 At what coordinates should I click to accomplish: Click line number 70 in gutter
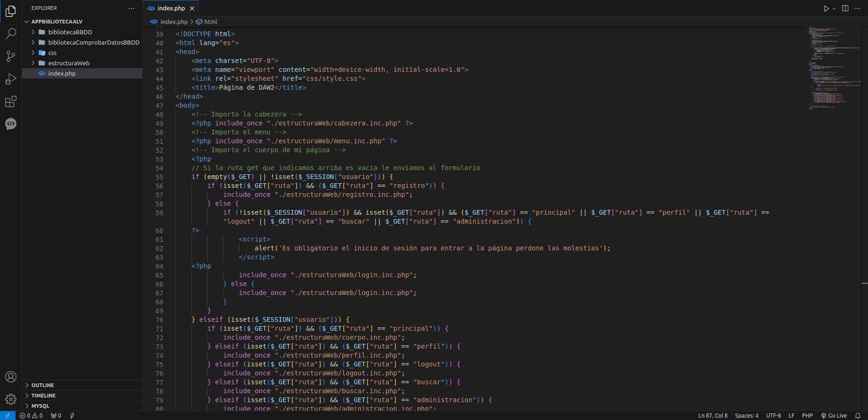click(159, 320)
